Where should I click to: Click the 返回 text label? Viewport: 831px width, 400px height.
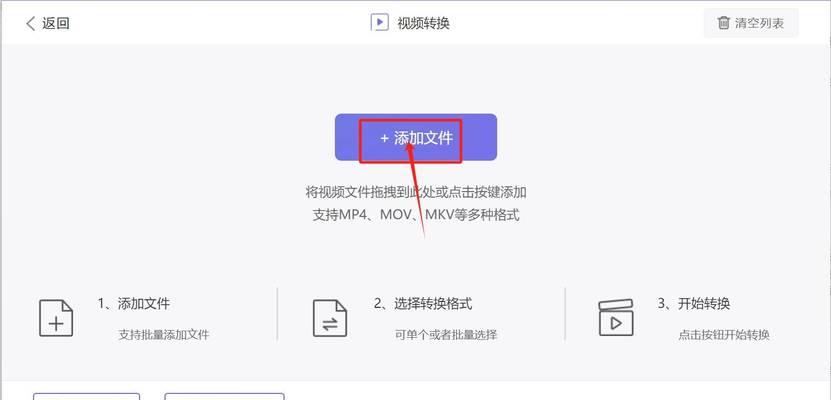56,23
